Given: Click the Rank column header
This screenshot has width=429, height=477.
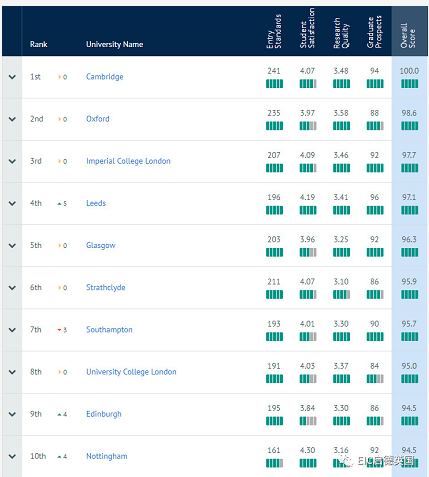Looking at the screenshot, I should tap(39, 44).
